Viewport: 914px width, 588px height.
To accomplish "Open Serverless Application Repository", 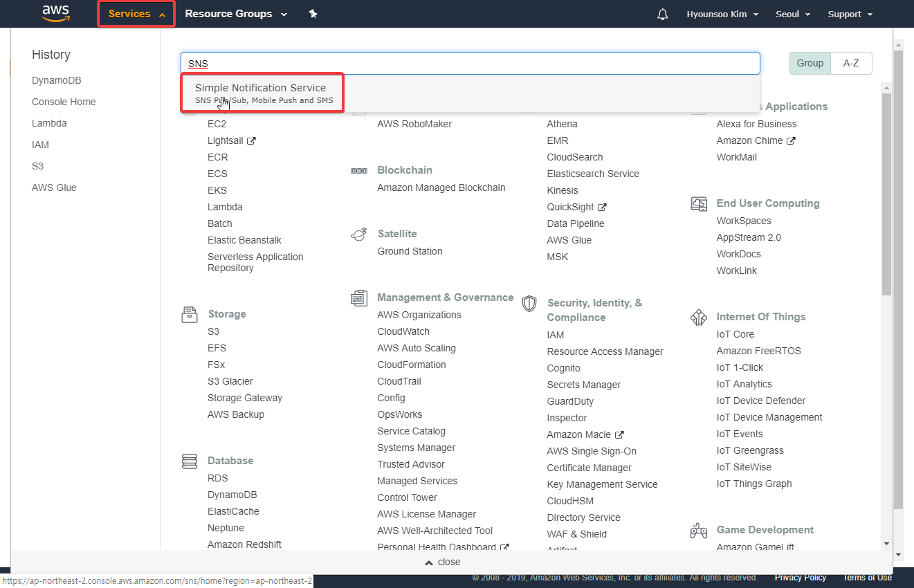I will pyautogui.click(x=255, y=262).
